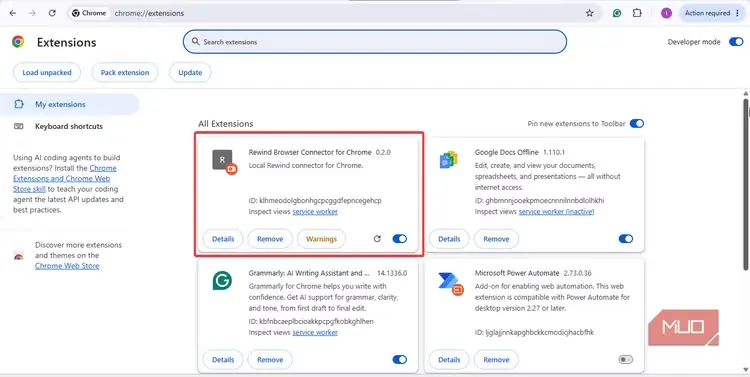Open Google Docs Offline service worker (inactive) link

tap(556, 211)
